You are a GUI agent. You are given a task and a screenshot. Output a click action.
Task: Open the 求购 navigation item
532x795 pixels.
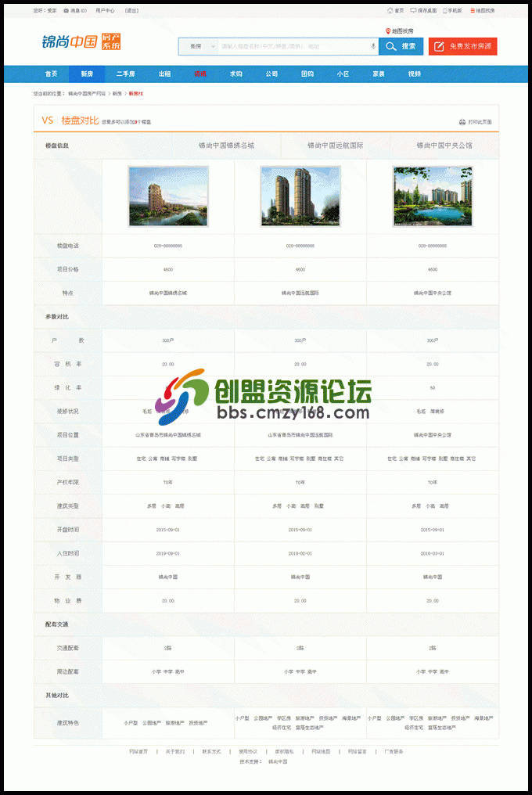tap(235, 74)
